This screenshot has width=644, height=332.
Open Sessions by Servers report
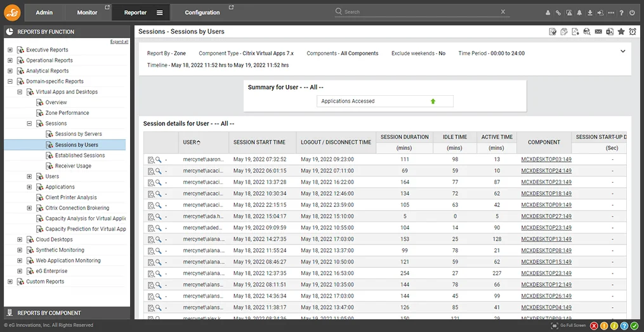(x=78, y=134)
